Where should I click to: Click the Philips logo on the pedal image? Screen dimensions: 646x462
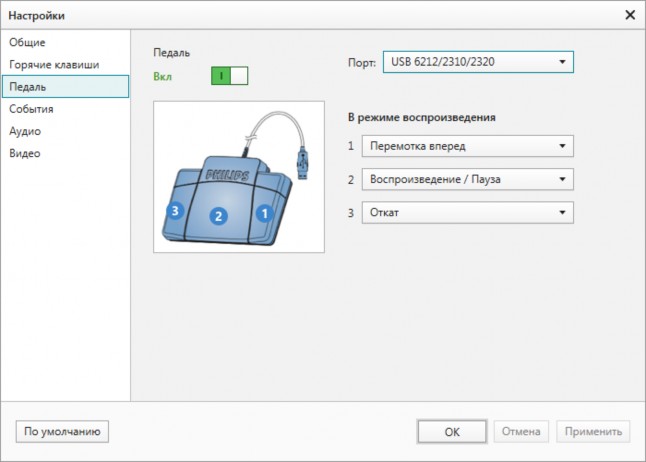point(227,175)
